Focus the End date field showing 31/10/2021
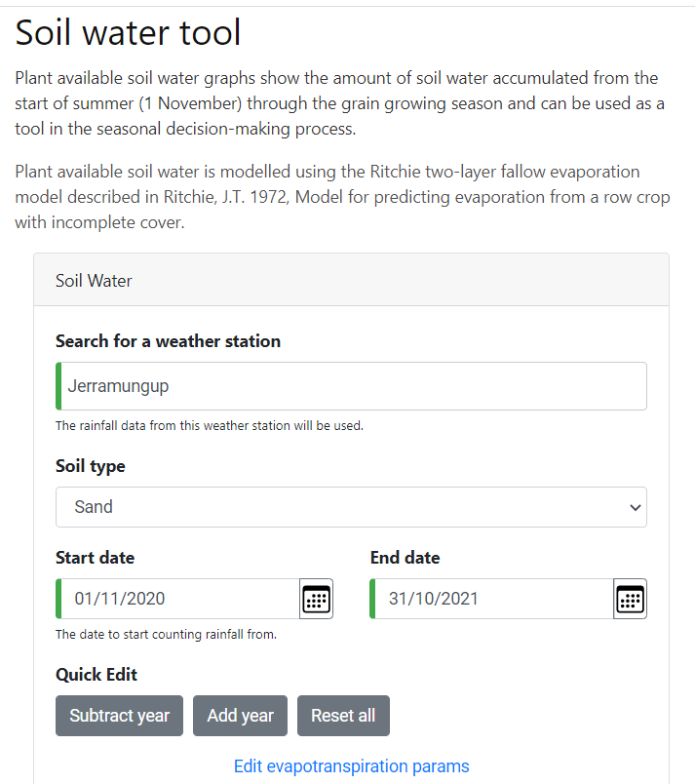 tap(494, 599)
